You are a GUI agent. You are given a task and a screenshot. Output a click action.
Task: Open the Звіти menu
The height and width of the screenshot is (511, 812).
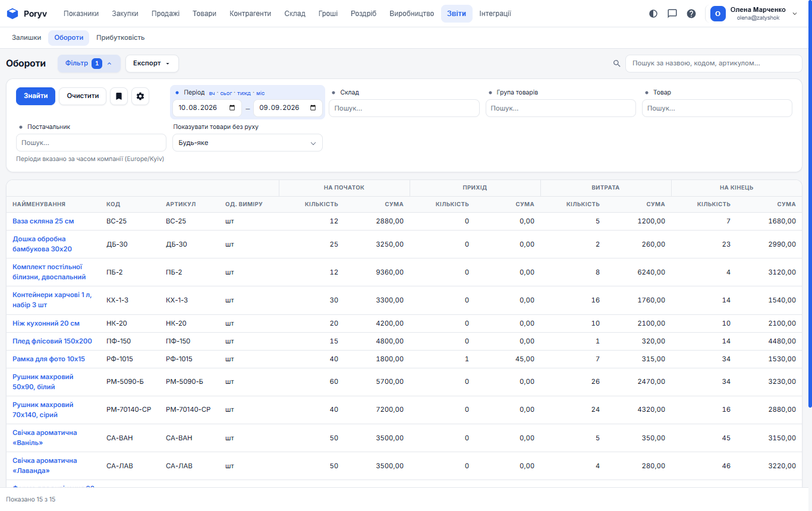[457, 14]
